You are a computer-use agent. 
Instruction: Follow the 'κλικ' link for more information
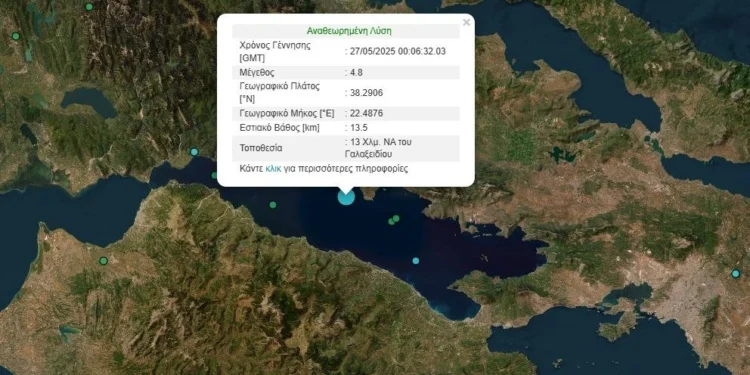coord(273,168)
